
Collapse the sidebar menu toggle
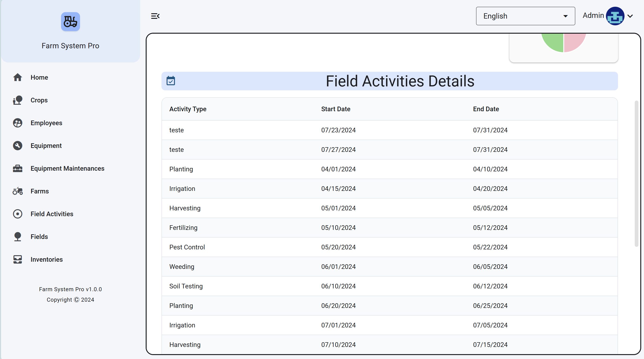coord(155,16)
